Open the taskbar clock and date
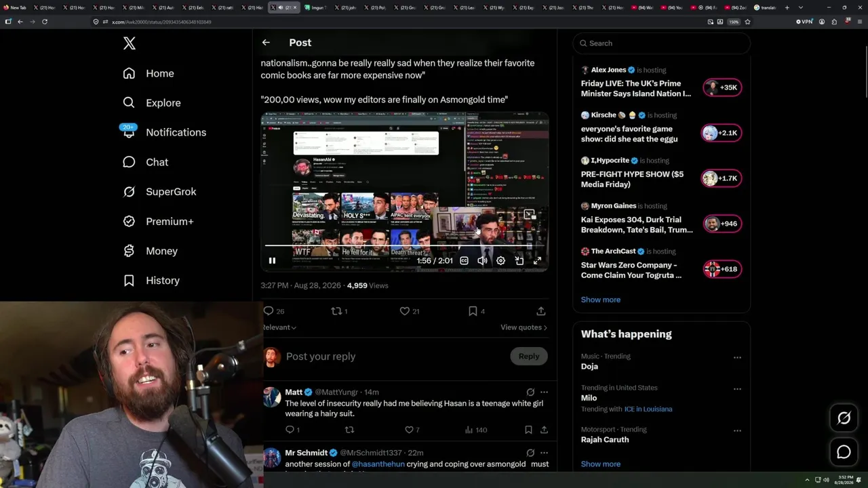 pyautogui.click(x=846, y=479)
